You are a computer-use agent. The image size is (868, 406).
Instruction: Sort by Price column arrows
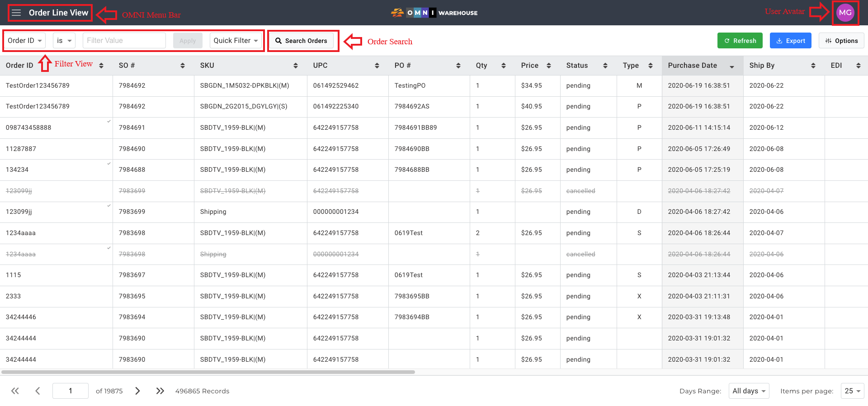[549, 66]
